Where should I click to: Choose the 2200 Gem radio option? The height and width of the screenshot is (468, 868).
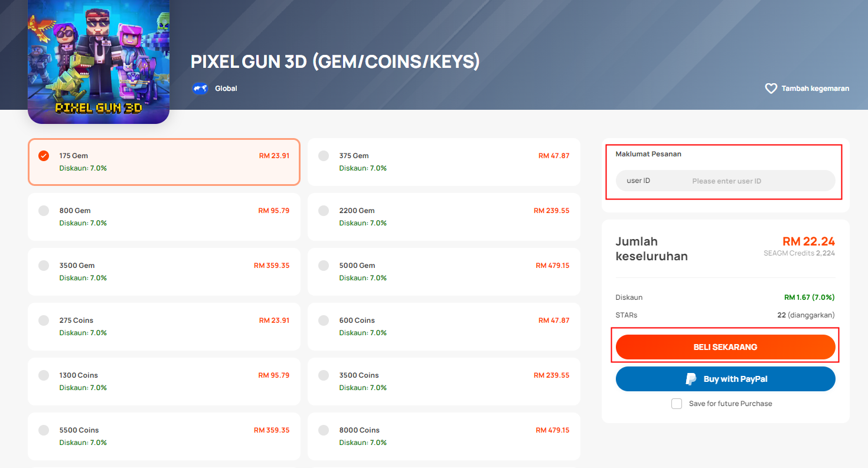(x=324, y=211)
